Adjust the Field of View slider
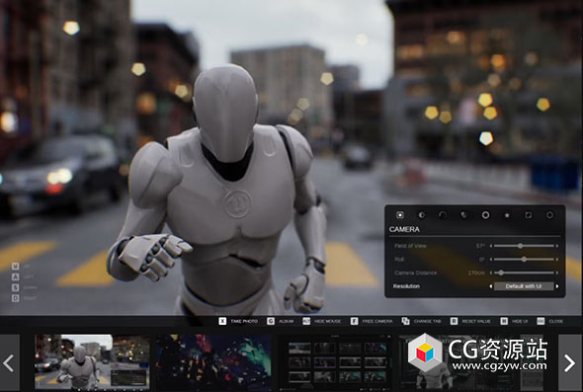Image resolution: width=583 pixels, height=392 pixels. point(524,246)
